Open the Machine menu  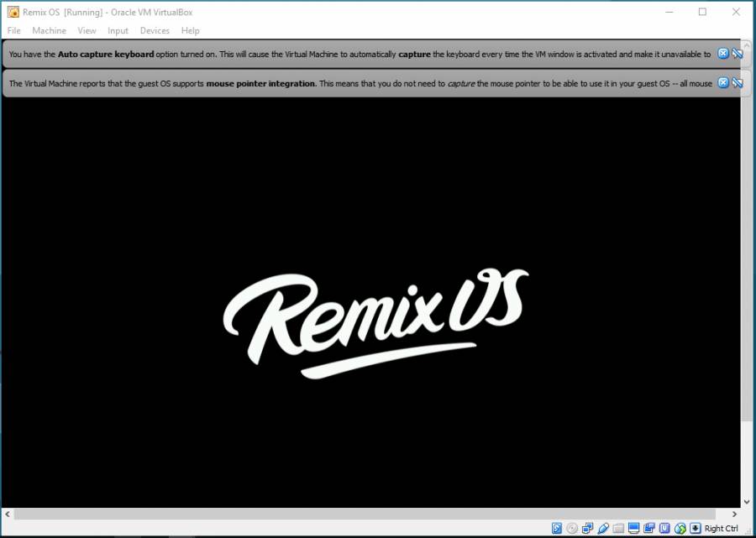pyautogui.click(x=49, y=30)
